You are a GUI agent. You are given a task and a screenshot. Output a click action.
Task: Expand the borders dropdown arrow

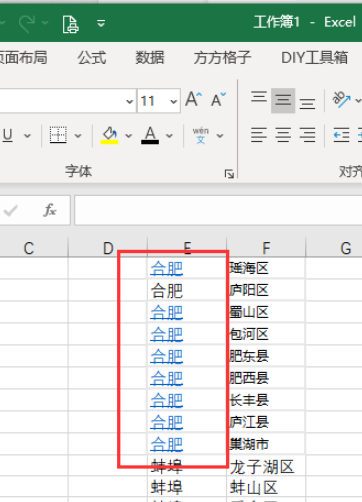78,136
